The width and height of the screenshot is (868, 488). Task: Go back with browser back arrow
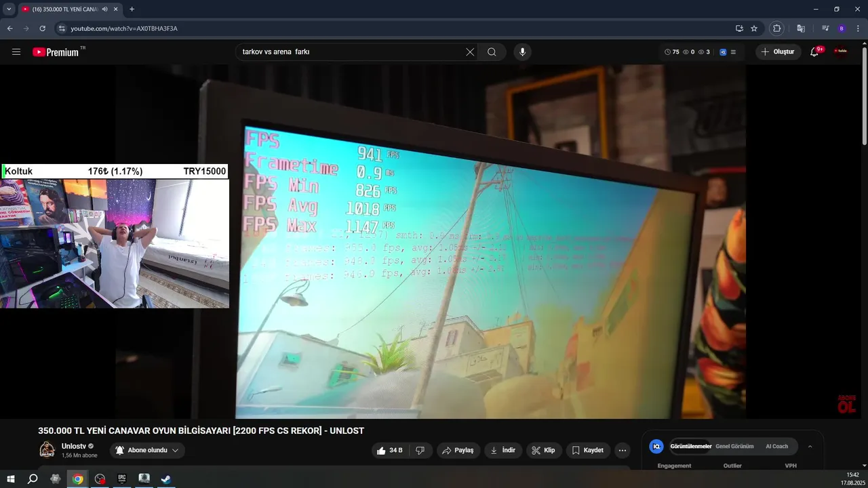(x=9, y=28)
